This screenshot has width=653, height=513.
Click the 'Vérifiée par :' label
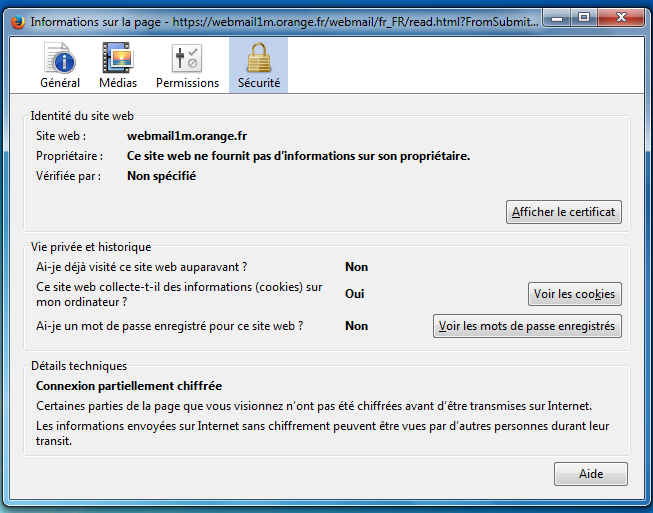pos(68,176)
